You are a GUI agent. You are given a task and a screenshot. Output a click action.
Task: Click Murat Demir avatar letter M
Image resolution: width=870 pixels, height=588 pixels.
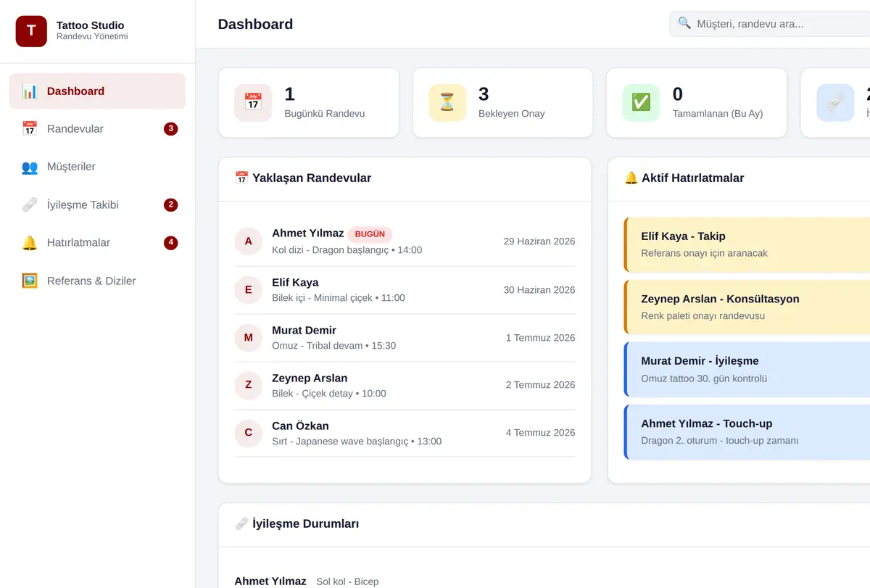tap(249, 338)
